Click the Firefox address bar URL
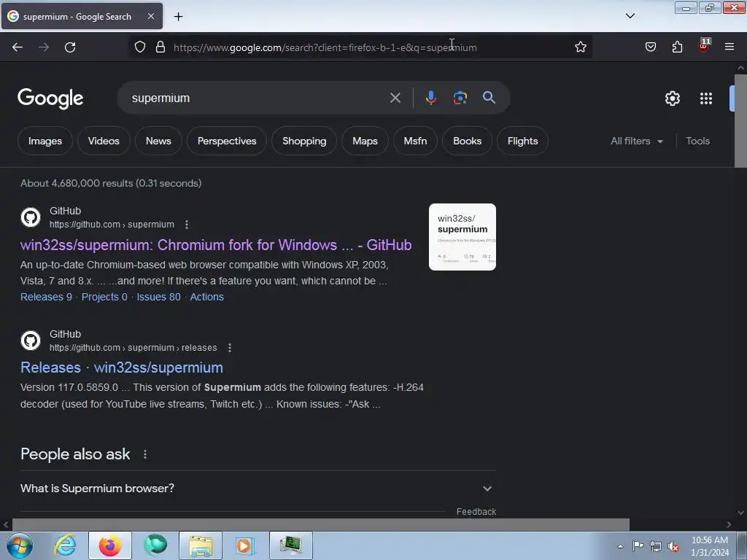The height and width of the screenshot is (560, 747). (325, 47)
